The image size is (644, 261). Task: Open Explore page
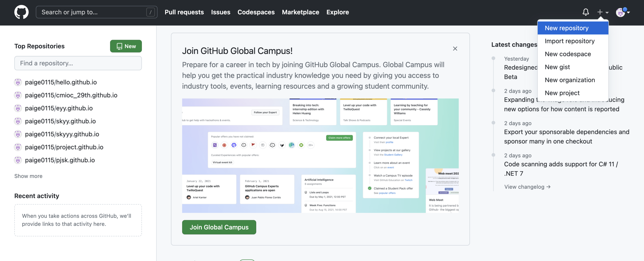coord(337,12)
